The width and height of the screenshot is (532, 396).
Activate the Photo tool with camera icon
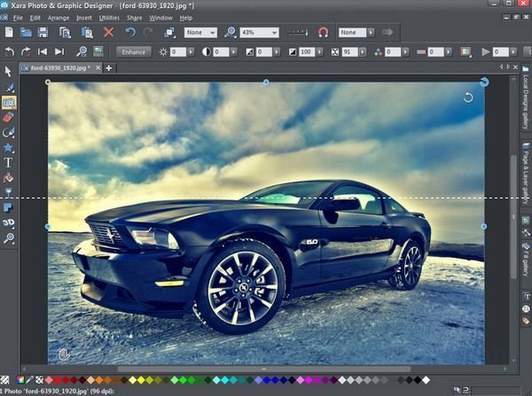pyautogui.click(x=8, y=102)
